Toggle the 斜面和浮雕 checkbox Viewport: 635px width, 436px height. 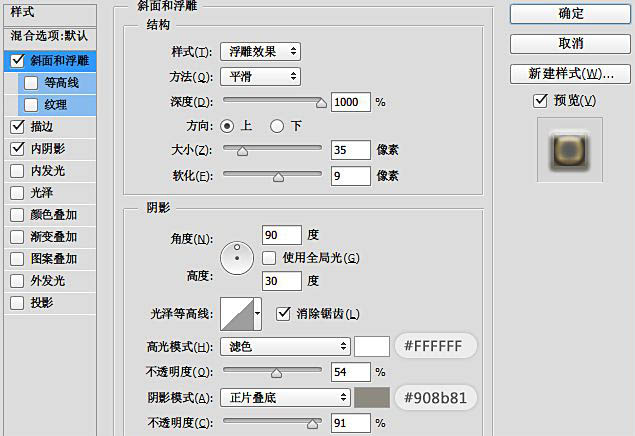pyautogui.click(x=17, y=61)
